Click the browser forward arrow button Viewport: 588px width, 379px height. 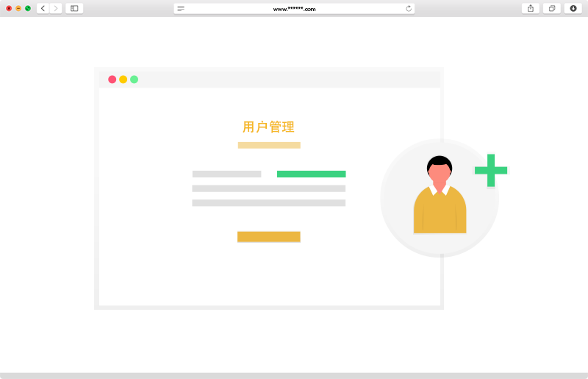56,8
